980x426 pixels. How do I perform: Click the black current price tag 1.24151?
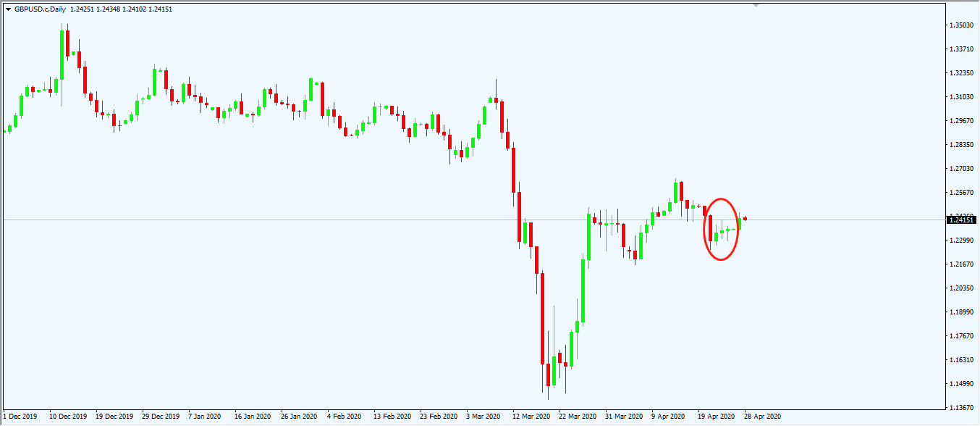point(962,220)
